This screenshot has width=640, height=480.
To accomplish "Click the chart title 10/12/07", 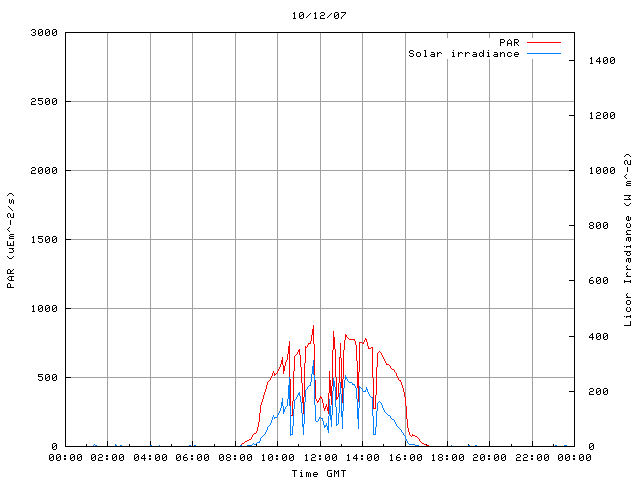I will (x=319, y=16).
